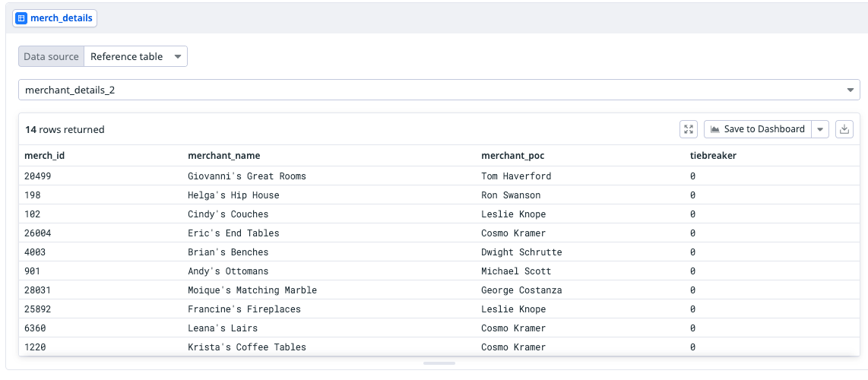The height and width of the screenshot is (380, 868).
Task: Select the Giovanni's Great Rooms cell
Action: (246, 176)
